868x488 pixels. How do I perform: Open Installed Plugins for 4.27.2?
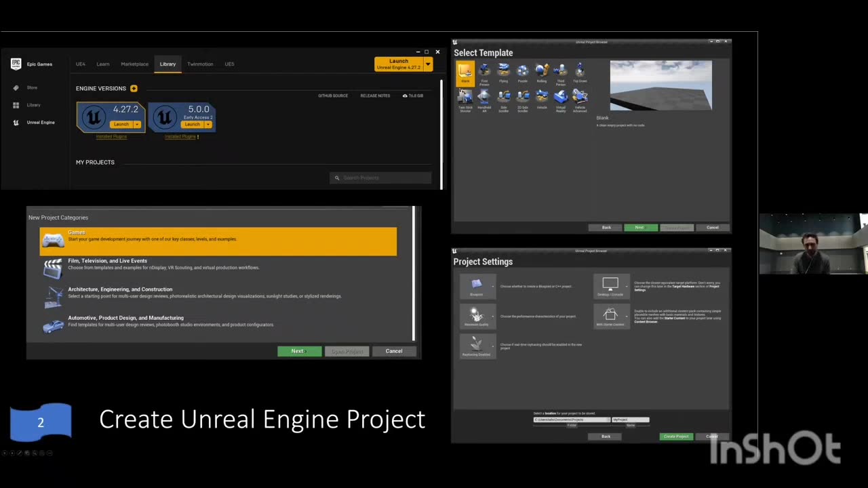(111, 136)
